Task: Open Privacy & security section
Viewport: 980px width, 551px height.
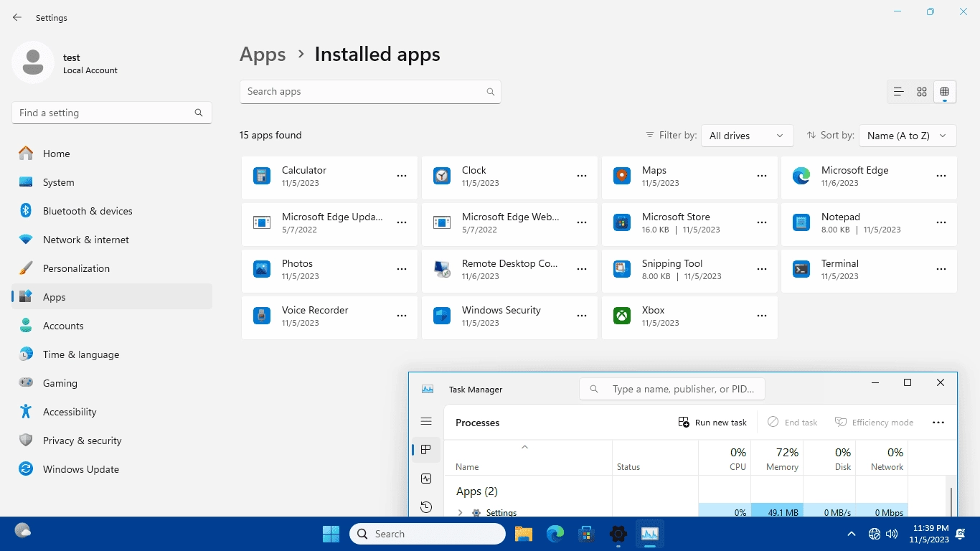Action: pos(112,441)
